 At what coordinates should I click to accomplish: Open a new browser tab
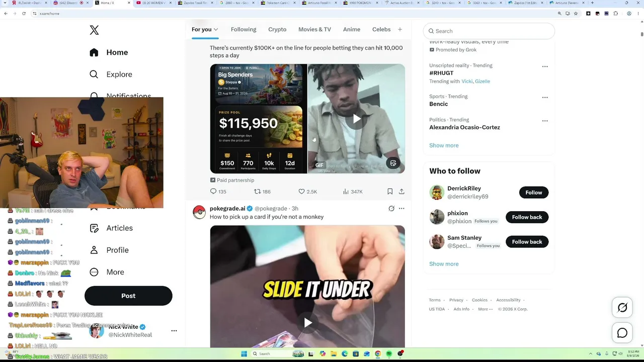click(x=592, y=3)
